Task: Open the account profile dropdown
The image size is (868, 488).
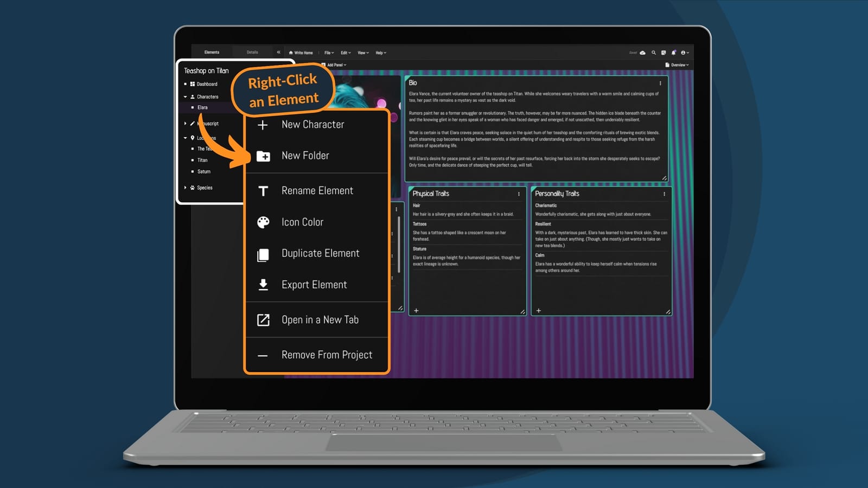Action: pos(685,53)
